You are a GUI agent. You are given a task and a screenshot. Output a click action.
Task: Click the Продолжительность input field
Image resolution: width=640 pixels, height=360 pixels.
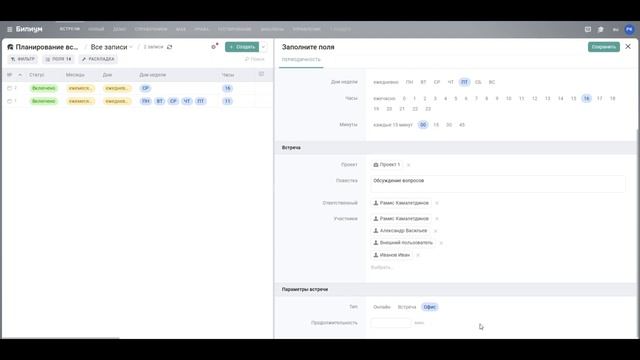click(x=391, y=323)
